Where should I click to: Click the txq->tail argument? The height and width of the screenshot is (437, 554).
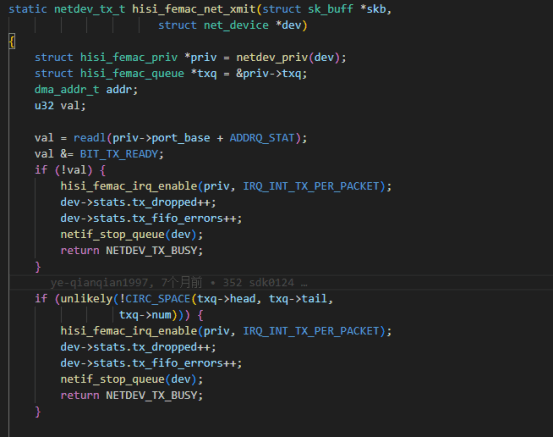pyautogui.click(x=298, y=299)
